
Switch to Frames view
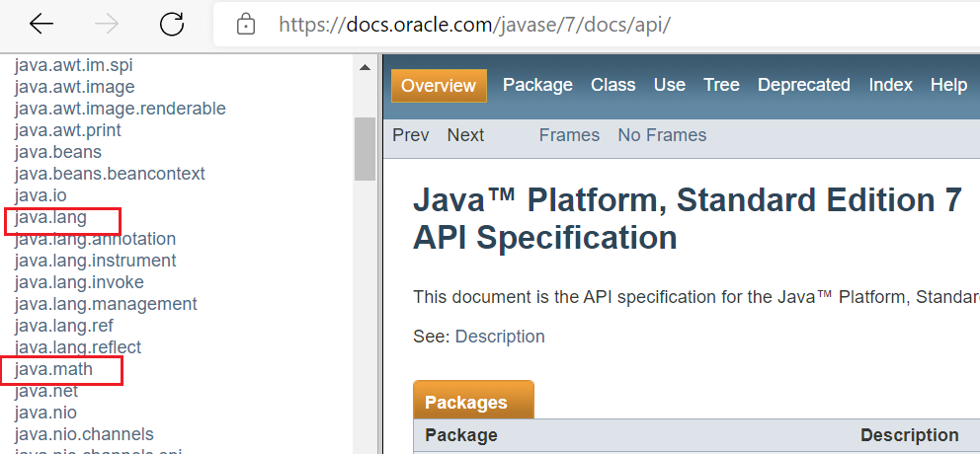(x=569, y=135)
